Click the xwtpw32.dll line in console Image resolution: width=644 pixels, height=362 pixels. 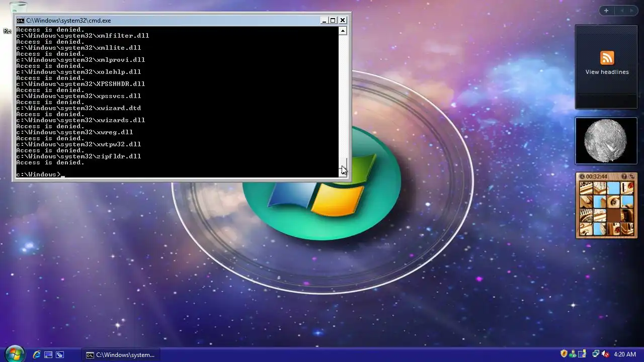coord(78,144)
